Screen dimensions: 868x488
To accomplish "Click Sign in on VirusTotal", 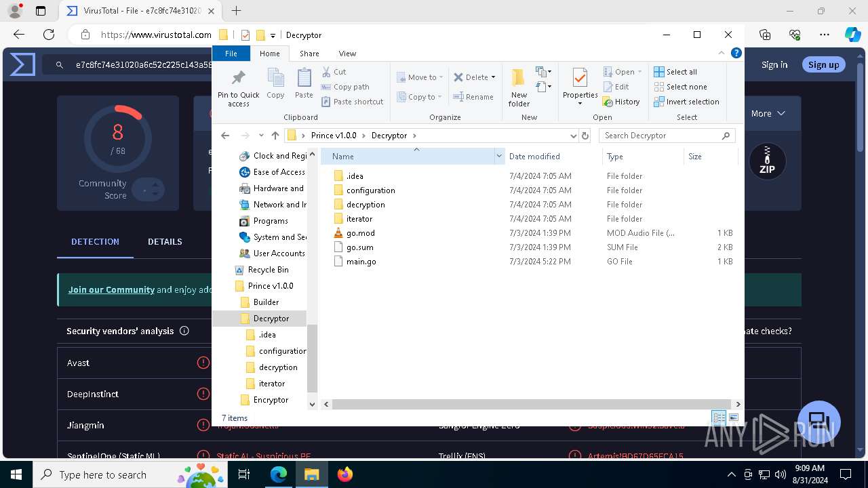I will (774, 65).
